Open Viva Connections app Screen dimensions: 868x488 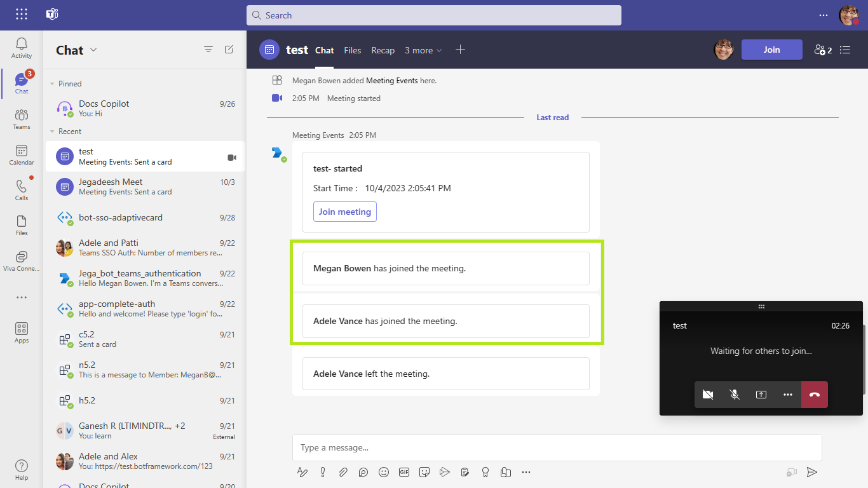22,261
